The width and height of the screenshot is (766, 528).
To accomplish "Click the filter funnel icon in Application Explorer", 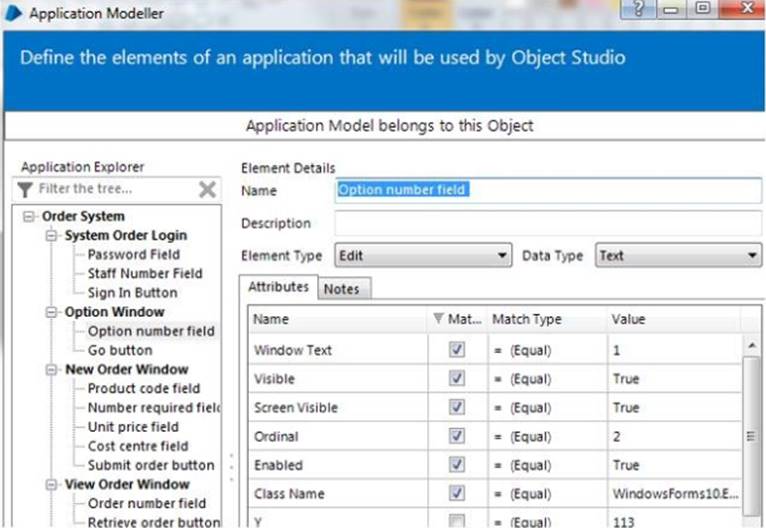I will click(x=26, y=190).
